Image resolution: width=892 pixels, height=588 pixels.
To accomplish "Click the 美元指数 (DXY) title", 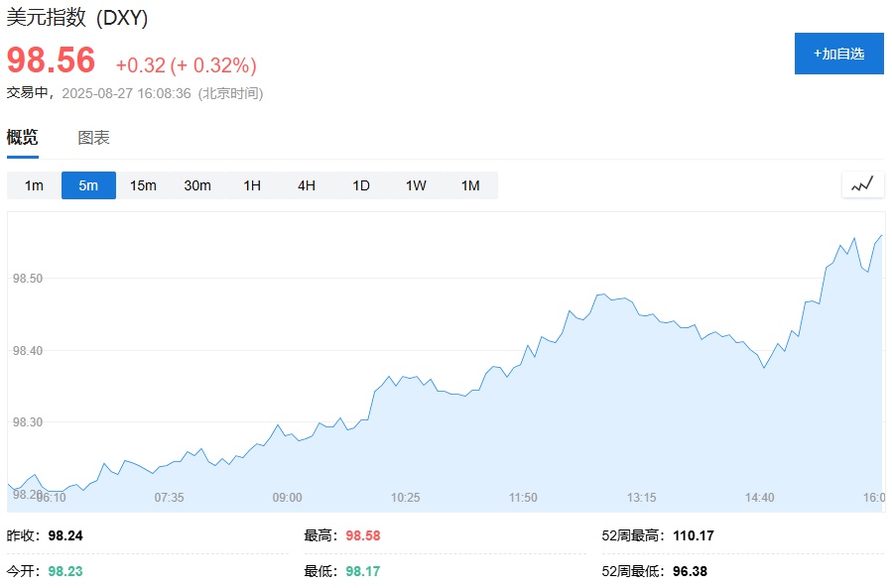I will pyautogui.click(x=77, y=19).
